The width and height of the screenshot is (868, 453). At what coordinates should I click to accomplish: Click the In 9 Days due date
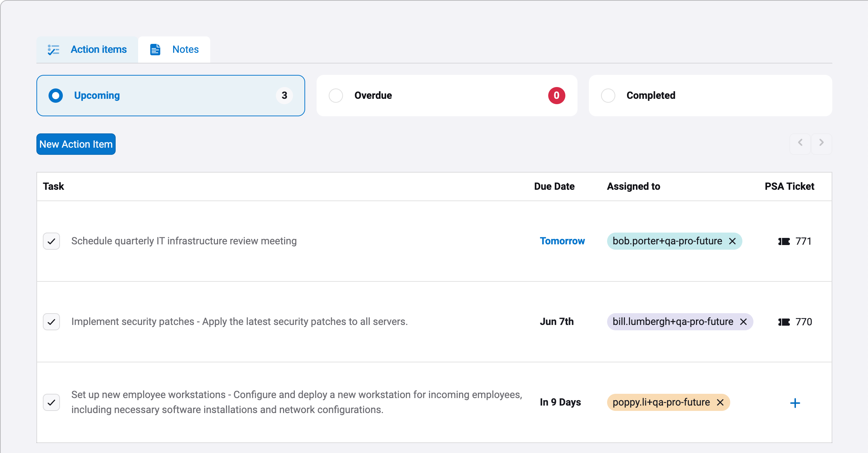(560, 402)
